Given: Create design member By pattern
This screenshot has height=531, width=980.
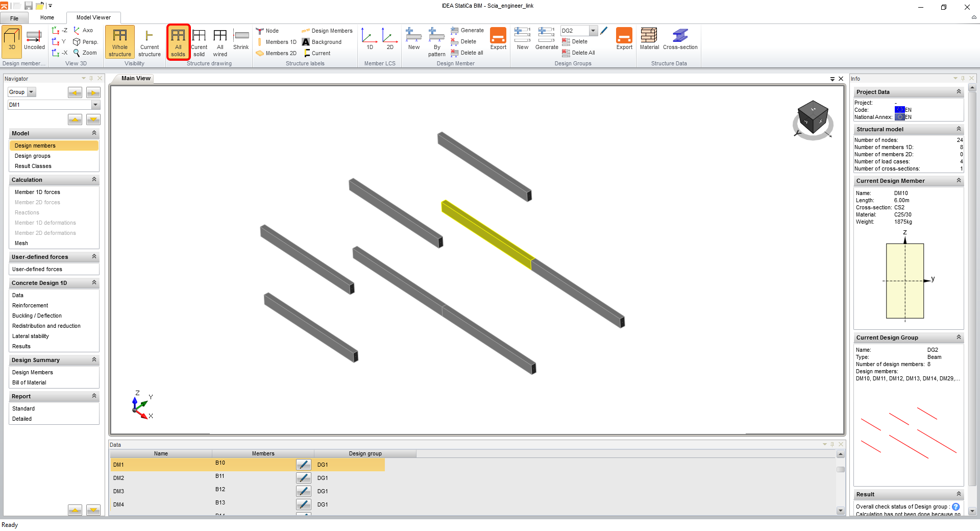Looking at the screenshot, I should click(437, 42).
